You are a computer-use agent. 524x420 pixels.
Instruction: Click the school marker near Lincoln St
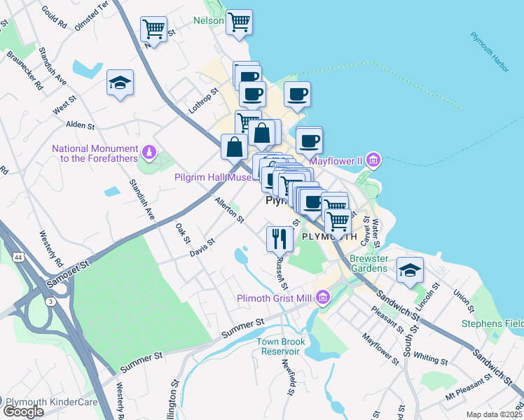410,270
